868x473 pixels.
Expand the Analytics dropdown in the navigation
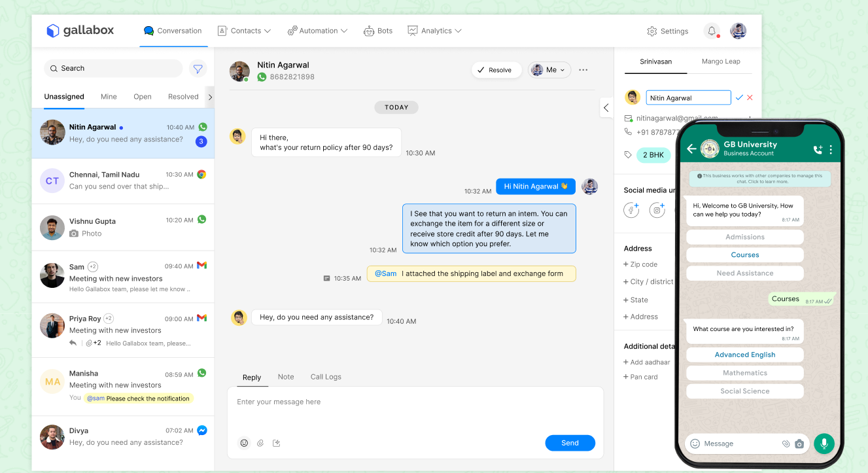[x=434, y=31]
